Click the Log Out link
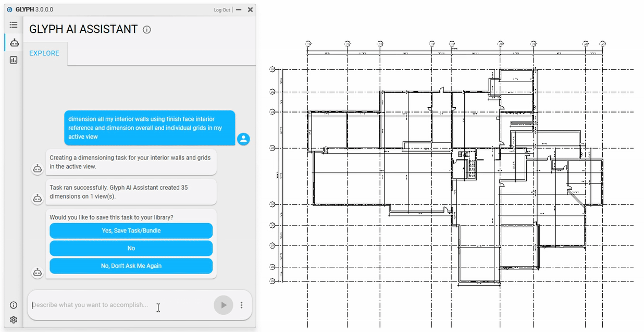Viewport: 644px width, 332px height. (x=221, y=10)
